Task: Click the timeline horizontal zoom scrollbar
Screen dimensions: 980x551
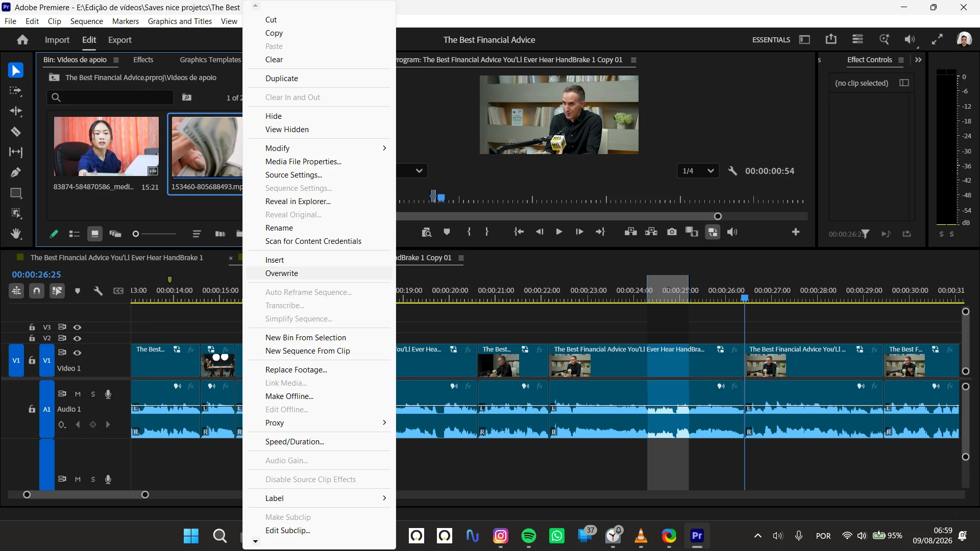Action: pos(86,494)
